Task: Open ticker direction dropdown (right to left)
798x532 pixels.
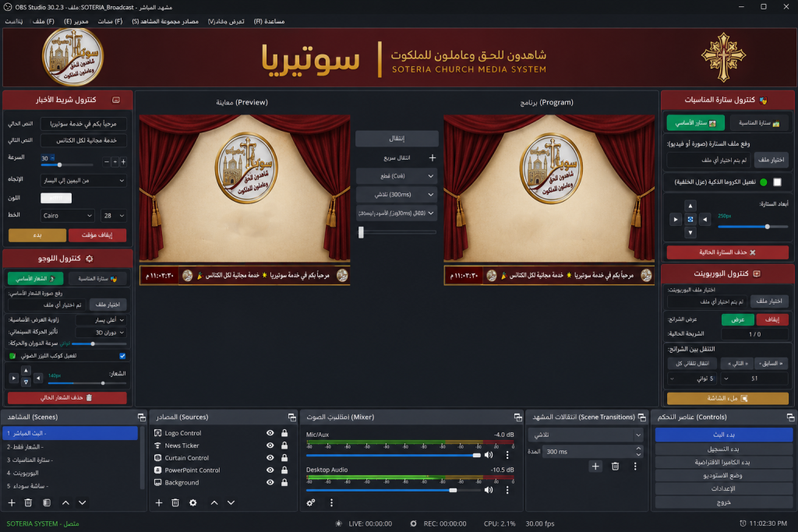Action: [x=83, y=181]
